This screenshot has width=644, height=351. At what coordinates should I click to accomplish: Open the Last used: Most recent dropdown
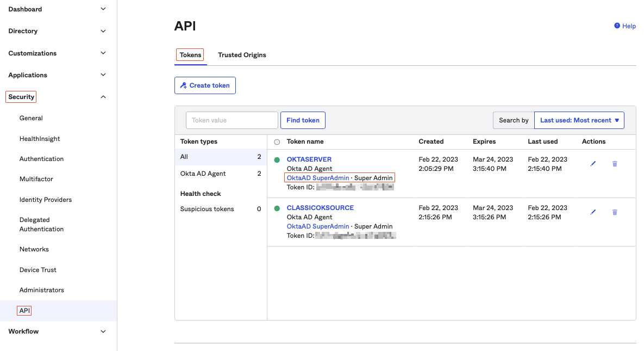coord(579,120)
